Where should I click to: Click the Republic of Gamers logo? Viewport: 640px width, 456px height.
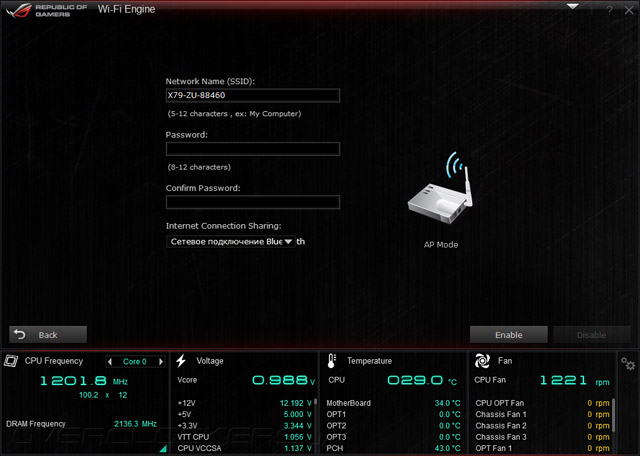tap(47, 10)
